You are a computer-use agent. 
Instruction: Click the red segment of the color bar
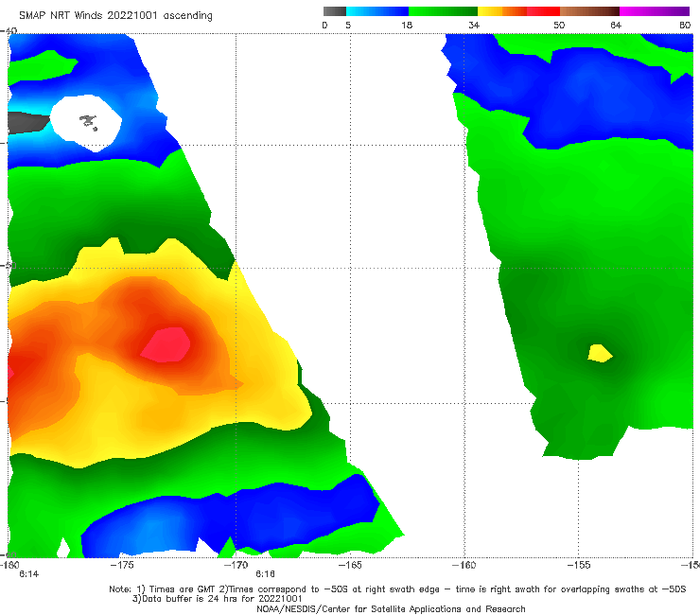tap(543, 11)
